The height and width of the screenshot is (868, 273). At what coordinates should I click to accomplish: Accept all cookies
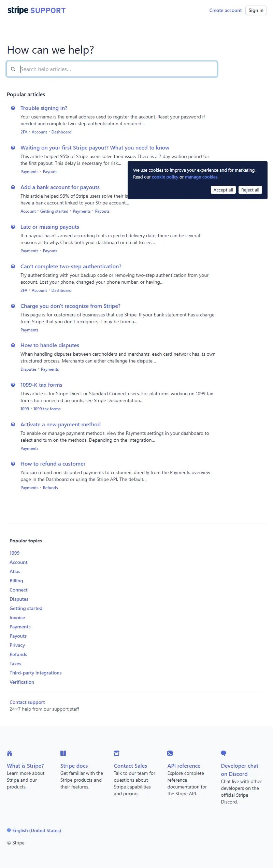click(223, 190)
